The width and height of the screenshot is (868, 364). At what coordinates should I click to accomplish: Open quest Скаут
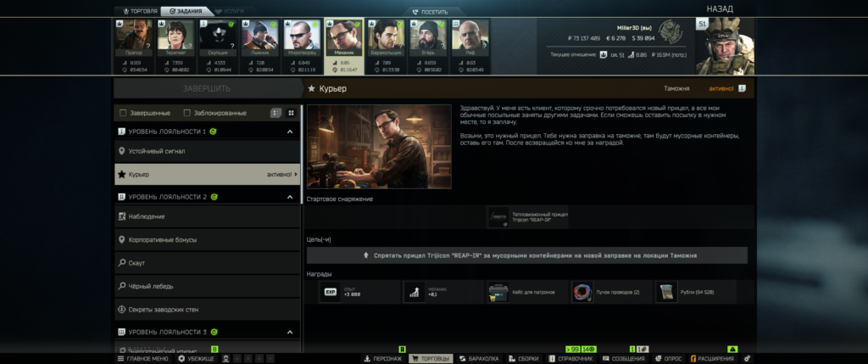click(207, 263)
